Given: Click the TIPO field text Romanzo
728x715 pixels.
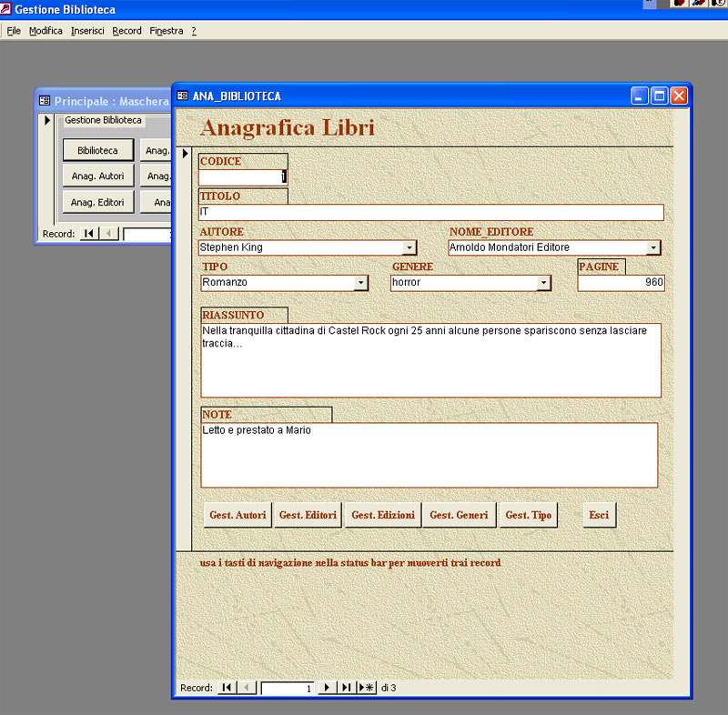Looking at the screenshot, I should 225,282.
